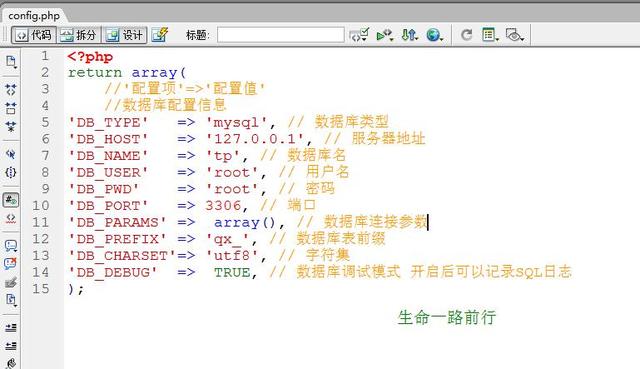The image size is (640, 369).
Task: Click the comment 服务器地址
Action: [x=388, y=138]
